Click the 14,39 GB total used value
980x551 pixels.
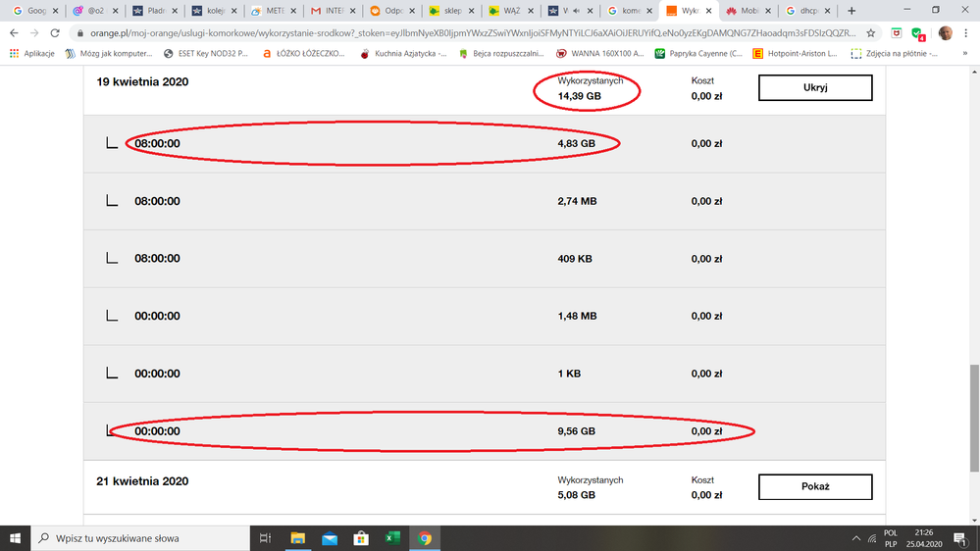click(x=580, y=96)
